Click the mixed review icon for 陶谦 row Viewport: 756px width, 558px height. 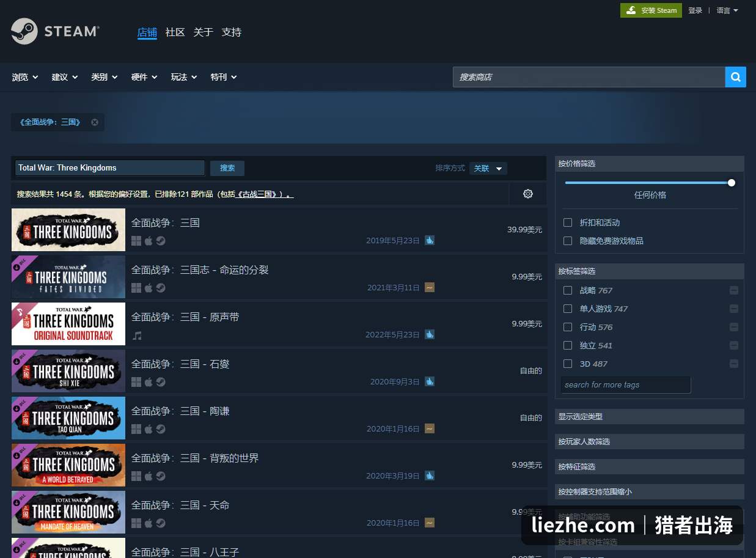coord(430,428)
